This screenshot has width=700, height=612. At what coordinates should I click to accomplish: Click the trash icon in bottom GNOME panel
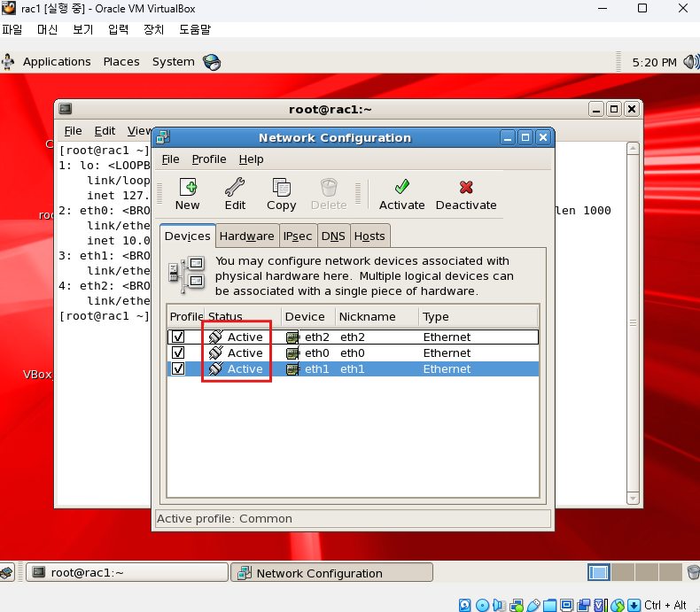[693, 572]
